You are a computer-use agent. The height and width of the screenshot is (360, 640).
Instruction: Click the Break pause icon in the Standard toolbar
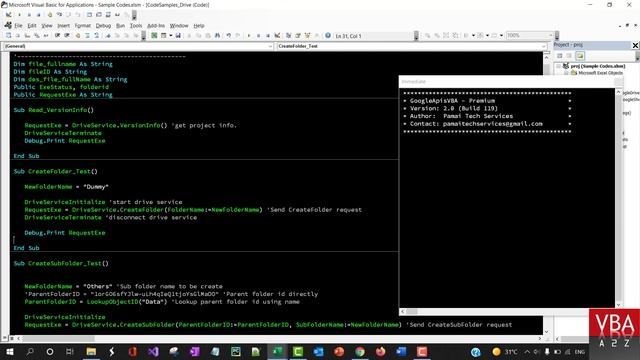coord(258,36)
